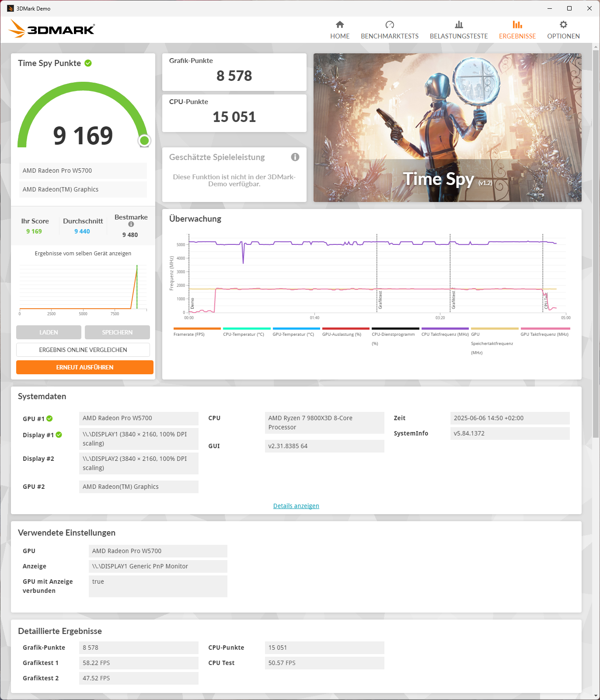Image resolution: width=600 pixels, height=700 pixels.
Task: Click Zeit value 2025-06-06 14:50
Action: pos(510,418)
